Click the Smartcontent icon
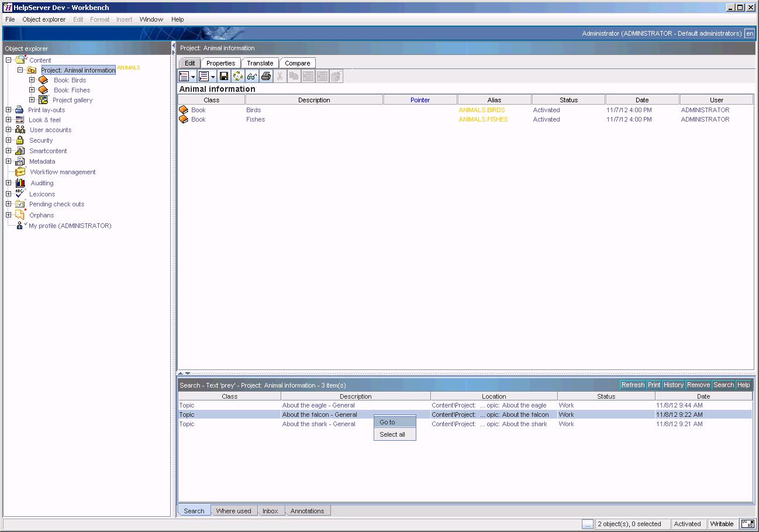The width and height of the screenshot is (759, 532). [20, 151]
